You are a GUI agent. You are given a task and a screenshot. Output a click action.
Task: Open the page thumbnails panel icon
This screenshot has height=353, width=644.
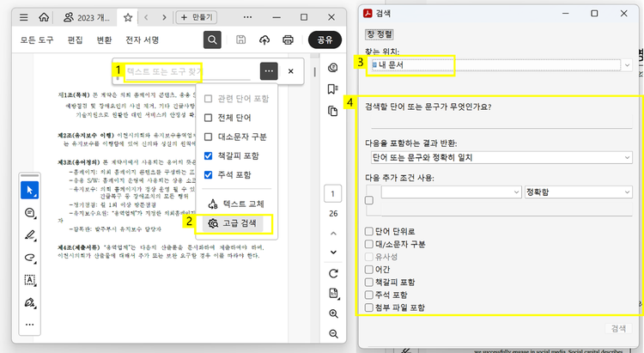tap(333, 111)
